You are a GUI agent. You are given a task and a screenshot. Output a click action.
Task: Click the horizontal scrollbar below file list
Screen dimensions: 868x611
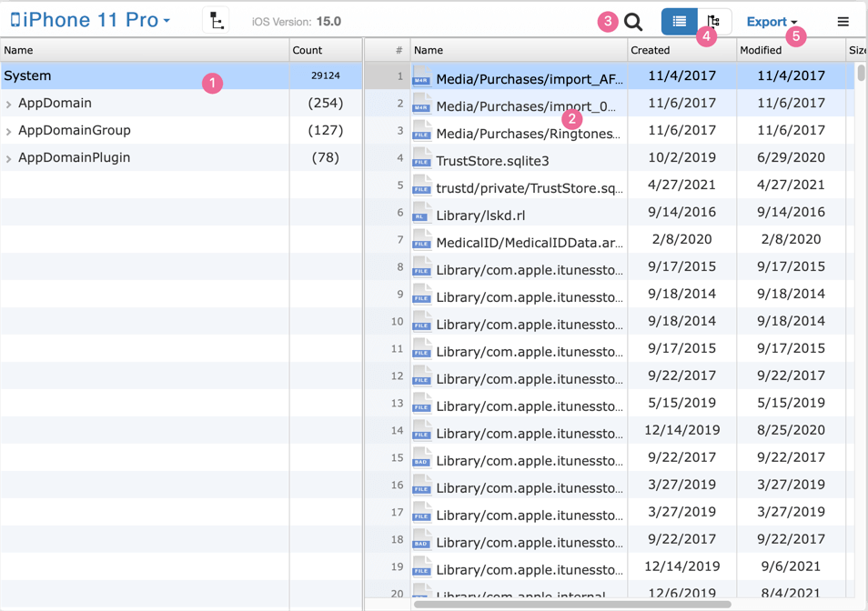[x=572, y=605]
